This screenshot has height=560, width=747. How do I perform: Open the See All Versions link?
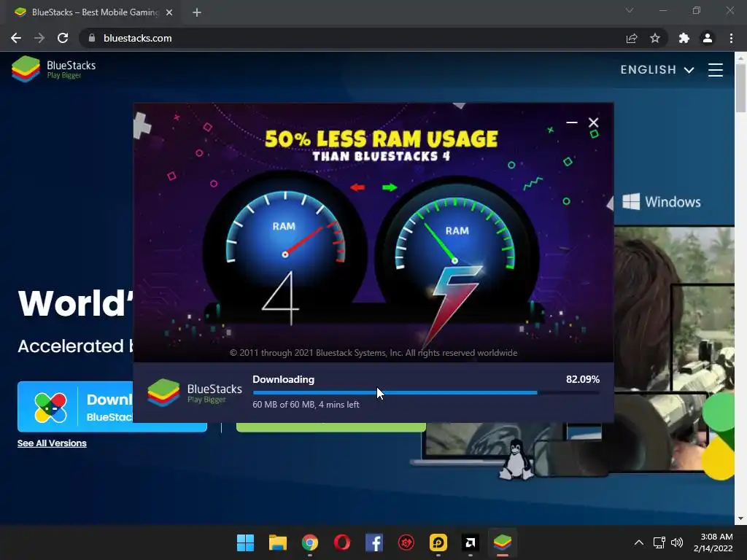coord(52,443)
